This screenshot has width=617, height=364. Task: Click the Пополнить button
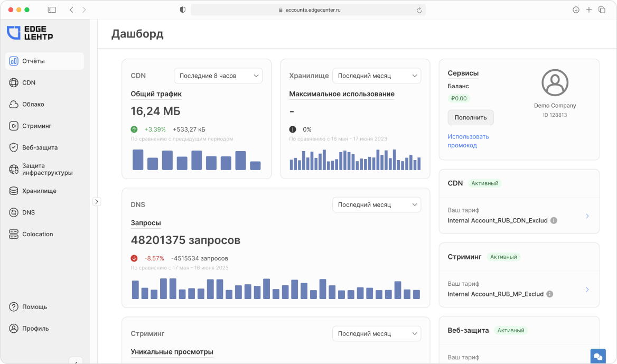(x=470, y=117)
